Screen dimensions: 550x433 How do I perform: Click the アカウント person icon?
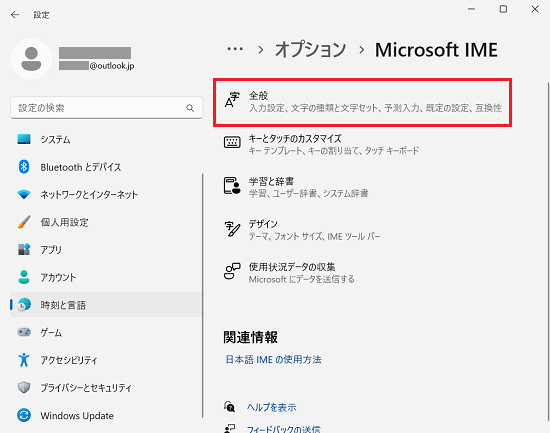[x=24, y=277]
